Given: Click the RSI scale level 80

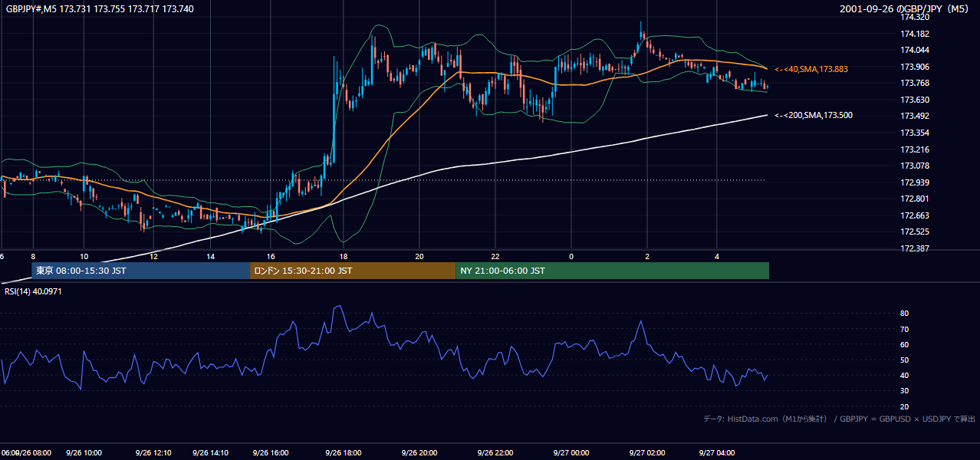Looking at the screenshot, I should (904, 314).
